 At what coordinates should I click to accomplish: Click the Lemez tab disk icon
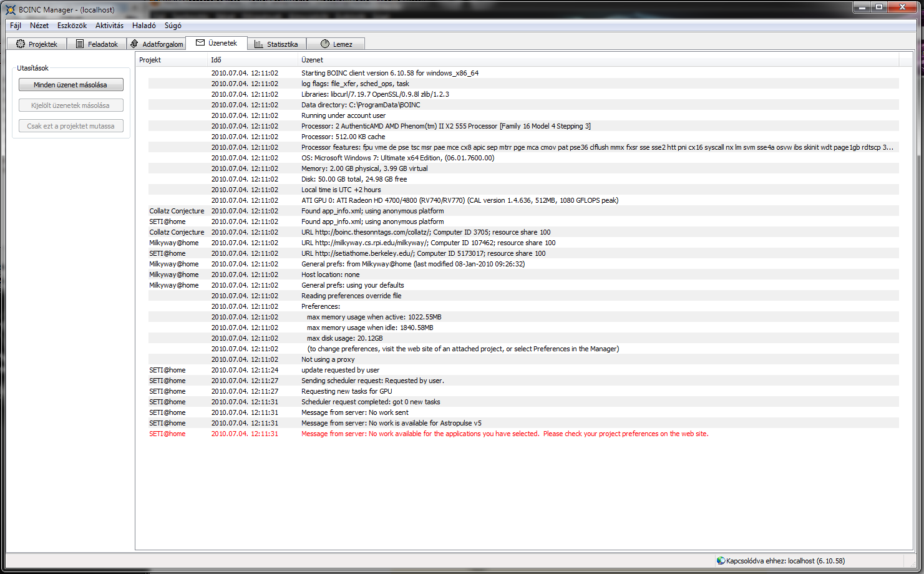tap(325, 44)
